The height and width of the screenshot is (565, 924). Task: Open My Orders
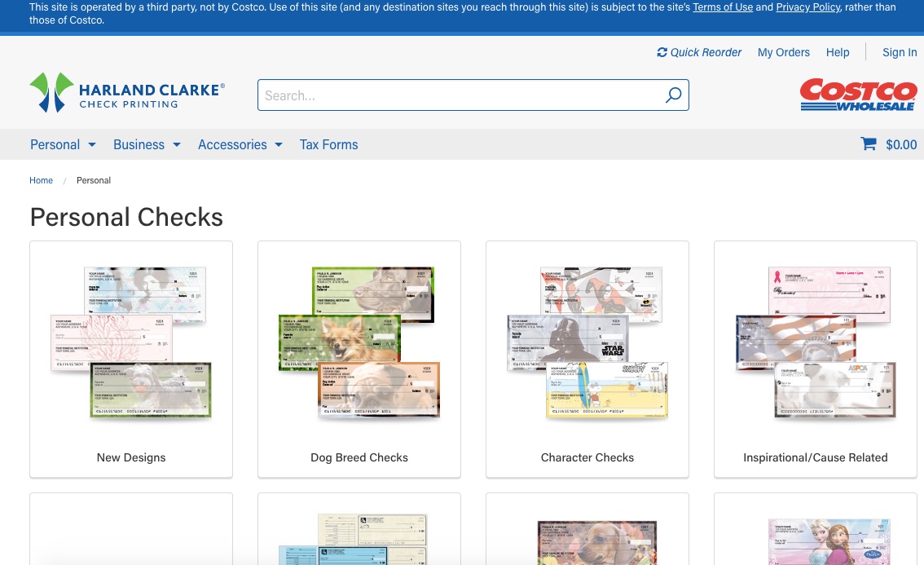[x=784, y=52]
